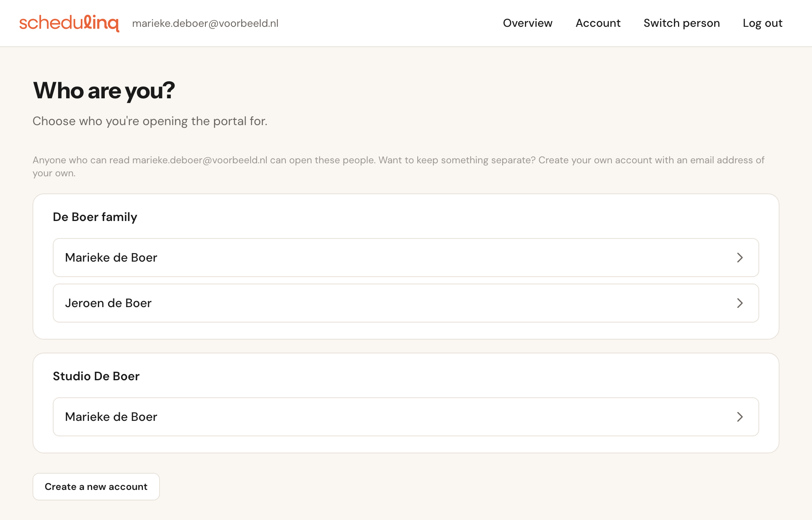The image size is (812, 520).
Task: Click the Who are you? title
Action: (104, 90)
